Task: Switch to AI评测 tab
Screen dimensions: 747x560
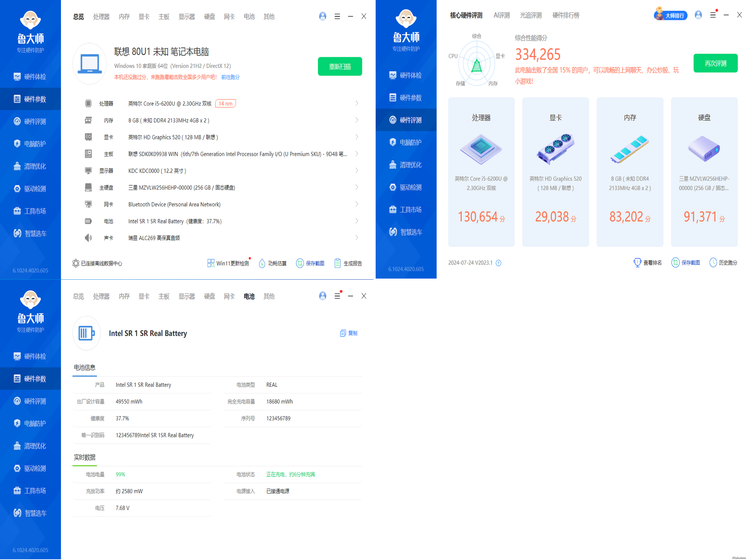Action: tap(502, 15)
